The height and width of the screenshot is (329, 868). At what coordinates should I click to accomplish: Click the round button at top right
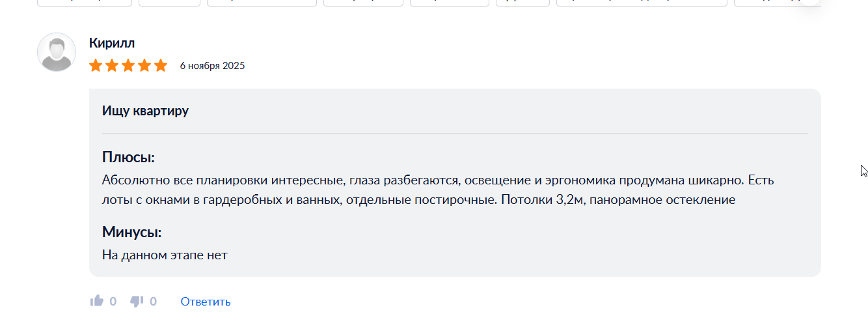click(x=809, y=2)
